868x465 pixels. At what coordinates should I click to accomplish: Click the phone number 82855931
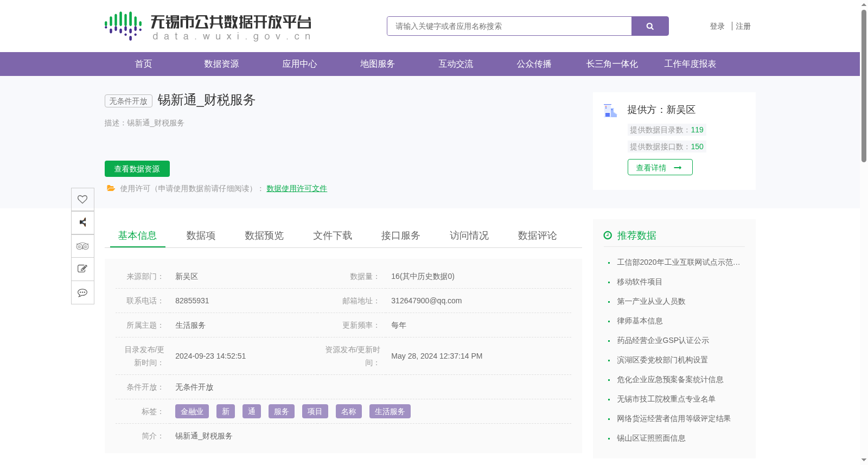[192, 301]
